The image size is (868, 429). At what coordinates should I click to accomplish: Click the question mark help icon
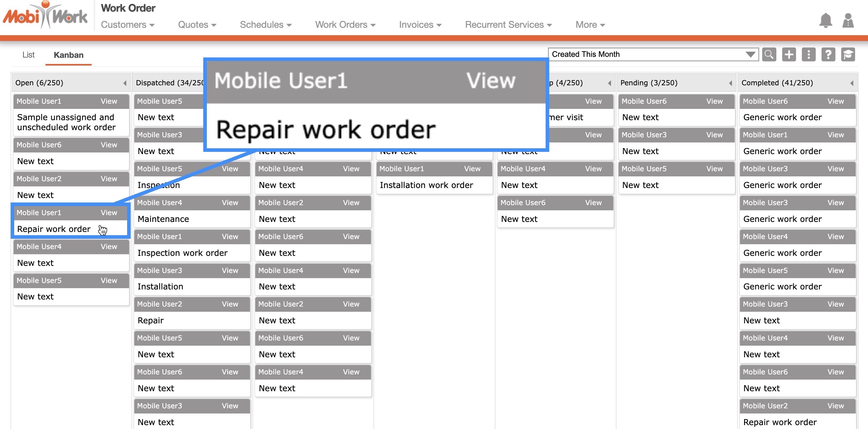click(828, 54)
